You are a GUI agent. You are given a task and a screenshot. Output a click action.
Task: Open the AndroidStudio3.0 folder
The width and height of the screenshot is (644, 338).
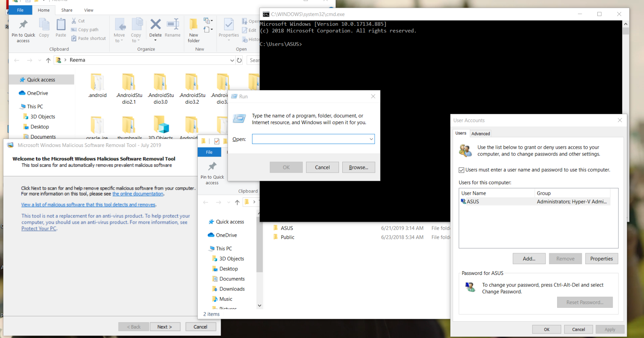point(161,89)
